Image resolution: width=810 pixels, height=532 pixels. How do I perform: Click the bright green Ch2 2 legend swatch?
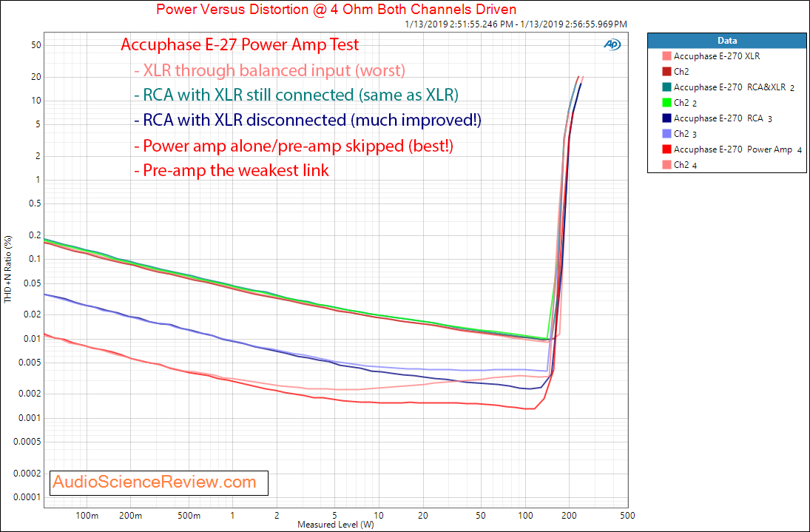(666, 103)
